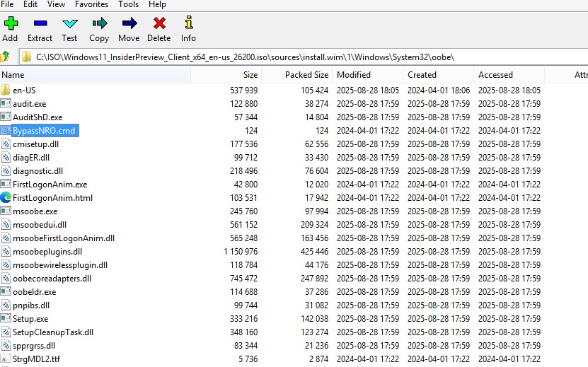Viewport: 588px width, 367px height.
Task: Select the SetupCleanupTask.dll file name
Action: pyautogui.click(x=53, y=332)
